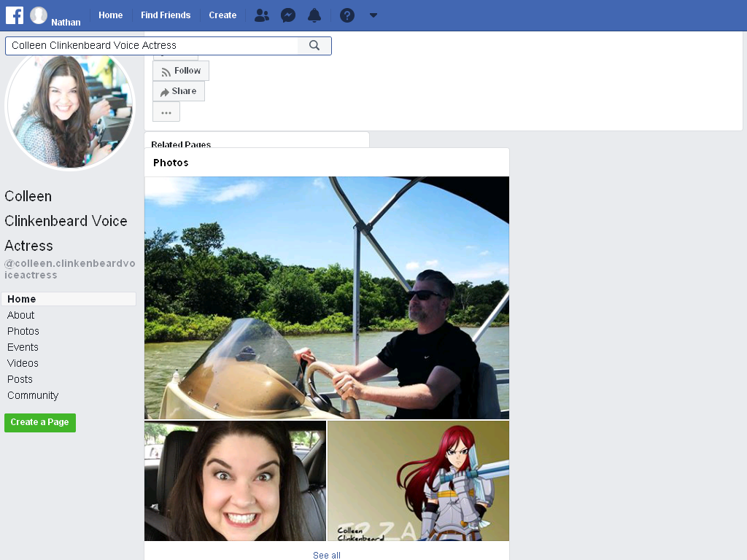The height and width of the screenshot is (560, 747).
Task: Click the search magnifier button
Action: (x=314, y=46)
